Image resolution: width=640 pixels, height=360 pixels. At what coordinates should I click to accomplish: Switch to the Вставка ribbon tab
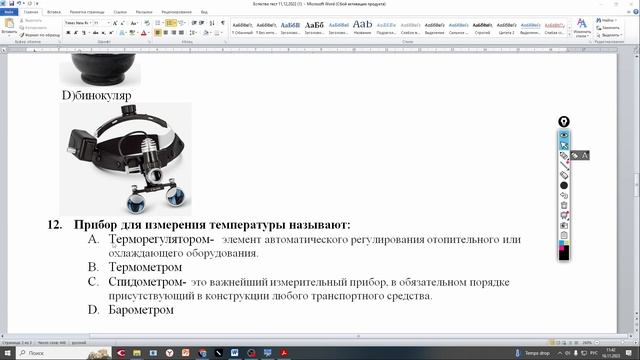pos(54,12)
